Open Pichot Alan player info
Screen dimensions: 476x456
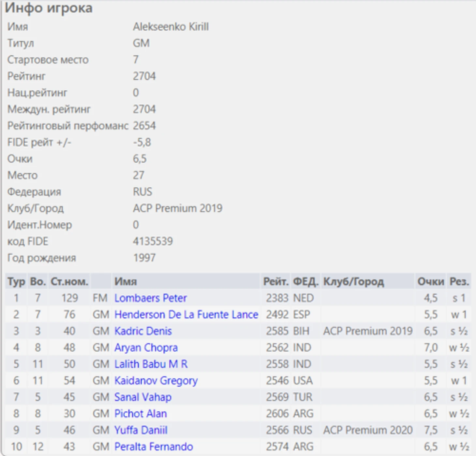tap(140, 414)
